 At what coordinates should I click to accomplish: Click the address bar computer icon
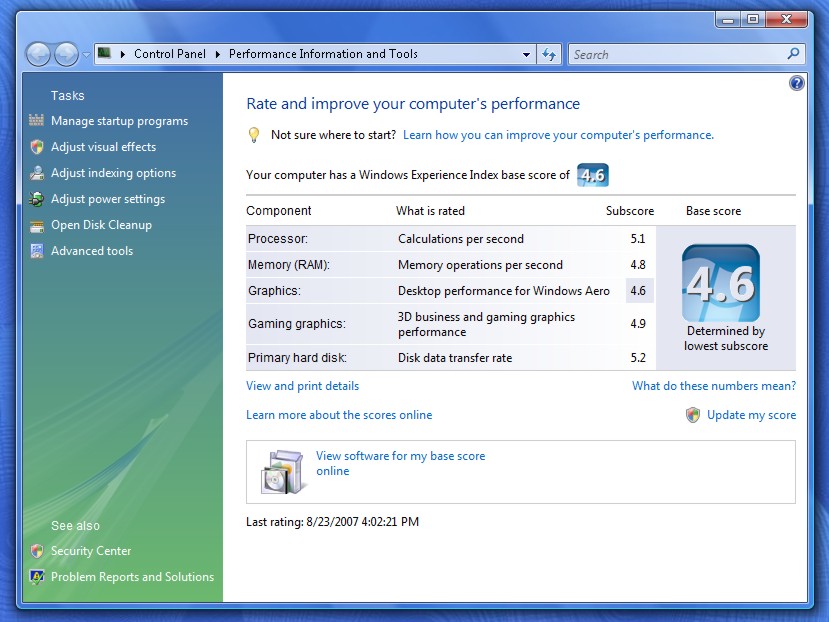[x=105, y=53]
